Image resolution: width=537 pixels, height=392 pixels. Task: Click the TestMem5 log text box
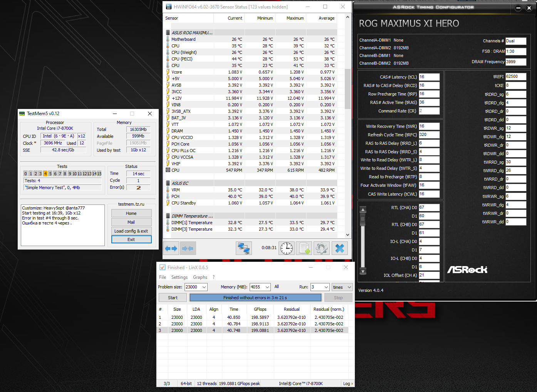tap(63, 225)
